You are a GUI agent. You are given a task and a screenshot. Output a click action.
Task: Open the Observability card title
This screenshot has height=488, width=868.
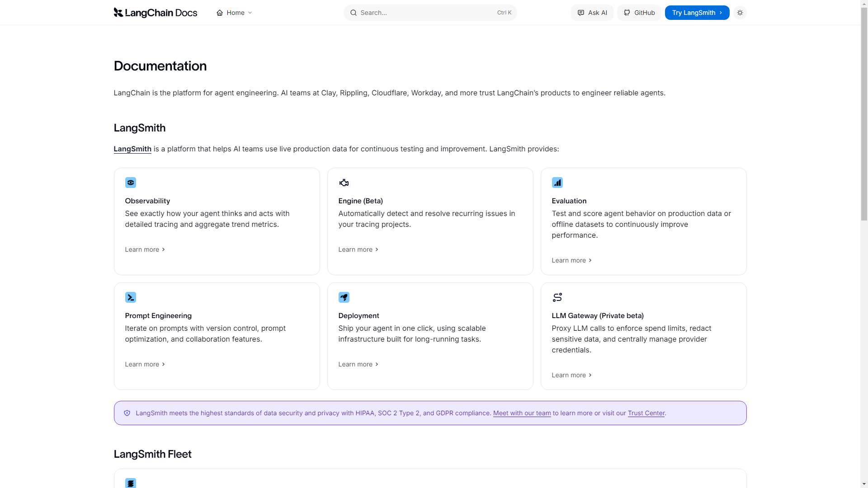147,201
